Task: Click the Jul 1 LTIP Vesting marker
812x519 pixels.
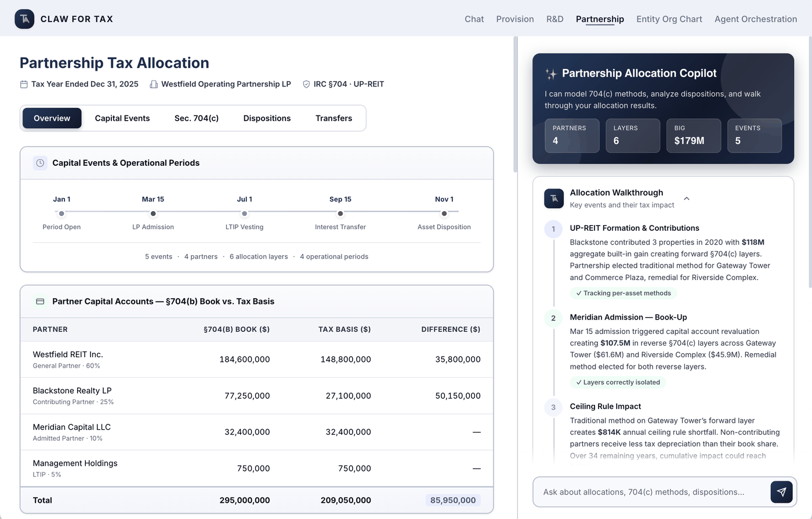Action: point(244,213)
